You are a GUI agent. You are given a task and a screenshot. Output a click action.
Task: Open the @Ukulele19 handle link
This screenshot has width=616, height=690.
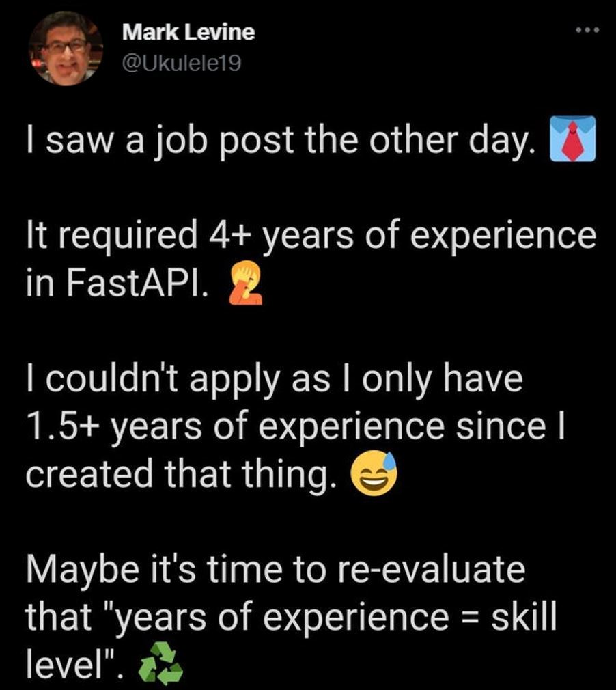point(181,64)
